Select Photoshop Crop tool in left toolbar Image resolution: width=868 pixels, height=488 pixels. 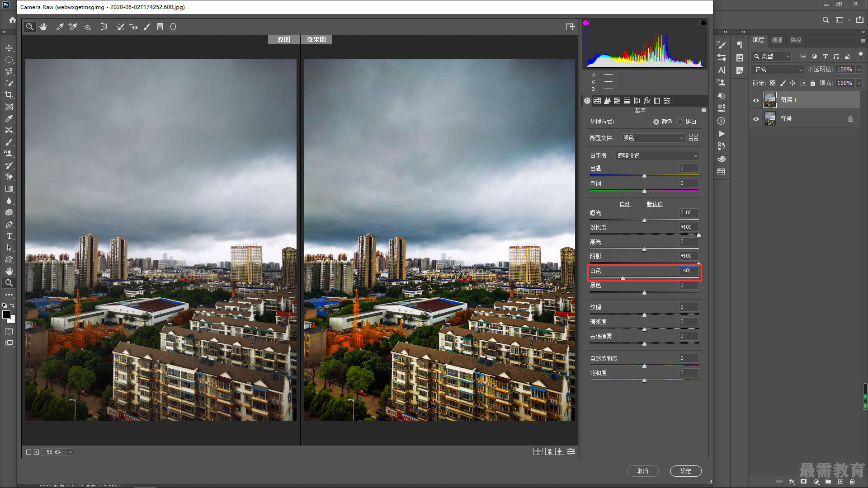pyautogui.click(x=9, y=95)
